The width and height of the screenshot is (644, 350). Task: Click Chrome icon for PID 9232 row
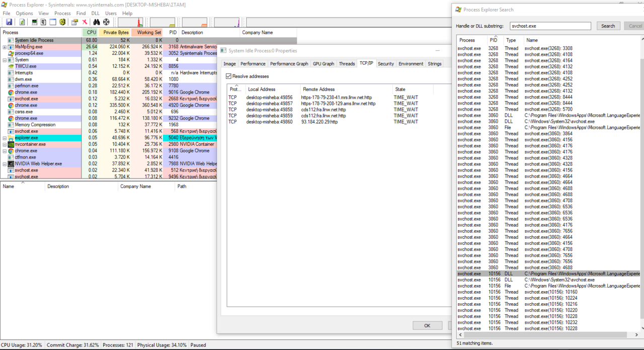(11, 118)
